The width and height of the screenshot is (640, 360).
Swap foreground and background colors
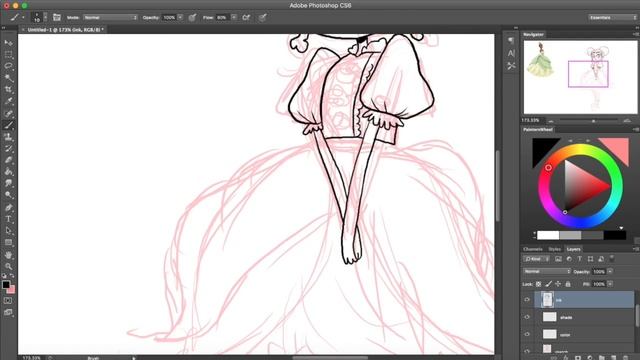pyautogui.click(x=12, y=276)
